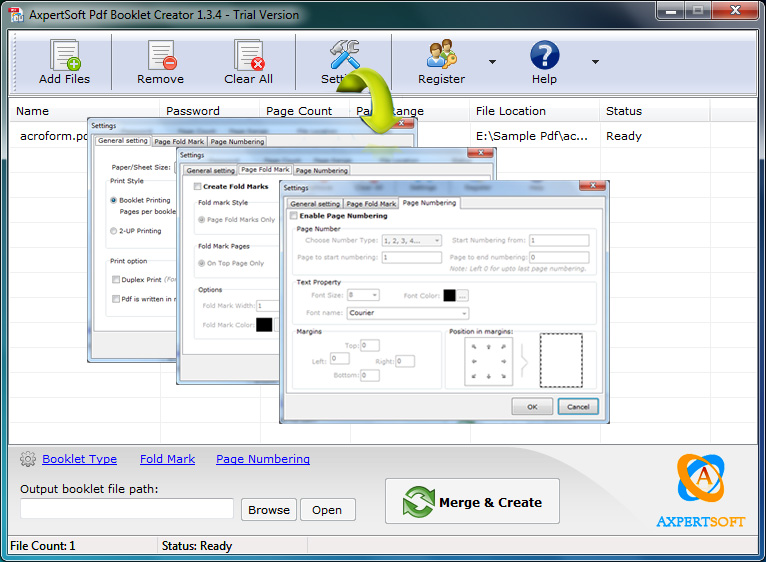This screenshot has height=562, width=766.
Task: Click the Output booklet file path field
Action: 127,509
